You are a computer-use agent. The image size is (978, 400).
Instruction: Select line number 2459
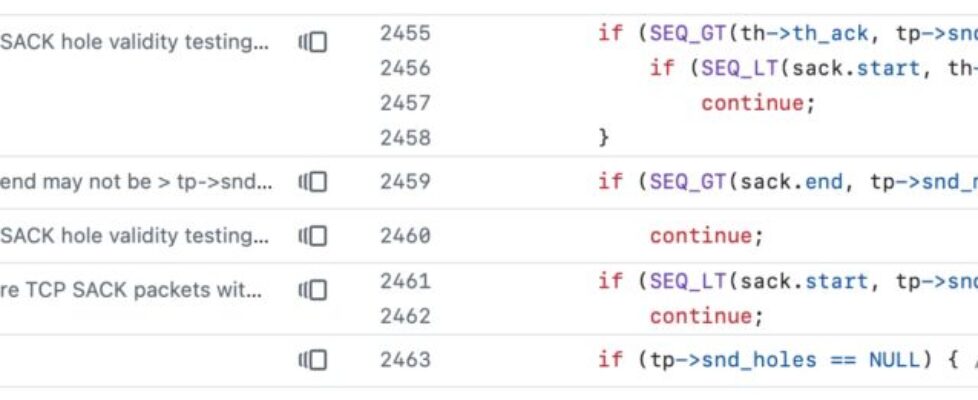(405, 182)
